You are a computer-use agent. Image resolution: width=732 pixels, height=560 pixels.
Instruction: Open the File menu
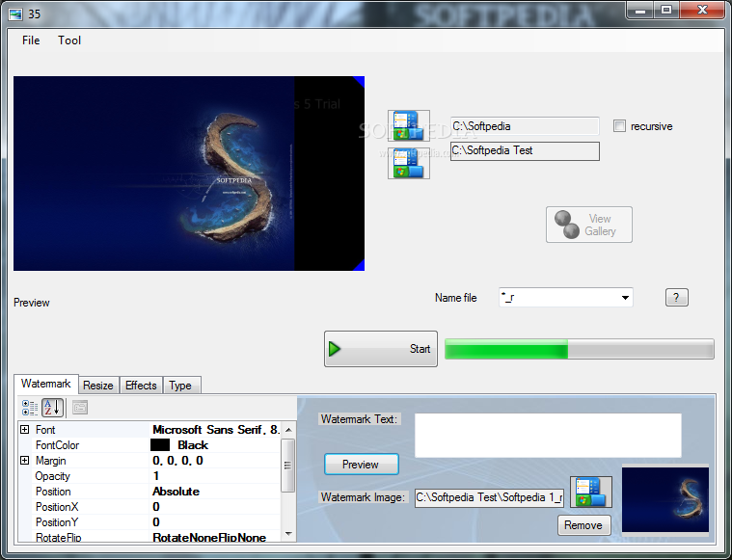31,40
